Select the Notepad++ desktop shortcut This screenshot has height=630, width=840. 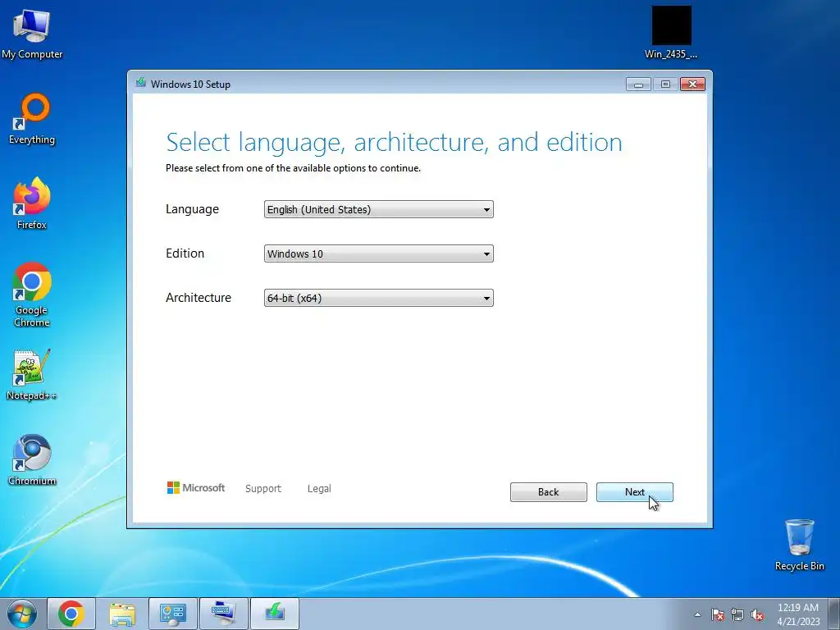pos(32,375)
